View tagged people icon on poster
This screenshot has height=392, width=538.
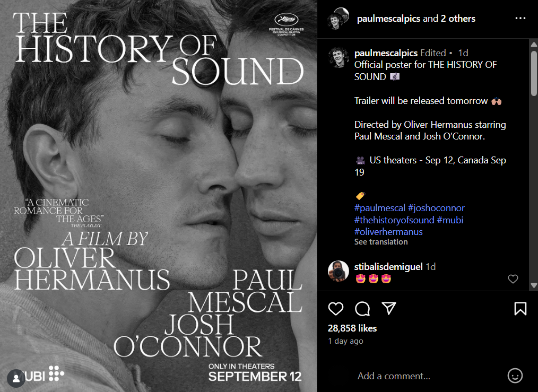[x=15, y=376]
